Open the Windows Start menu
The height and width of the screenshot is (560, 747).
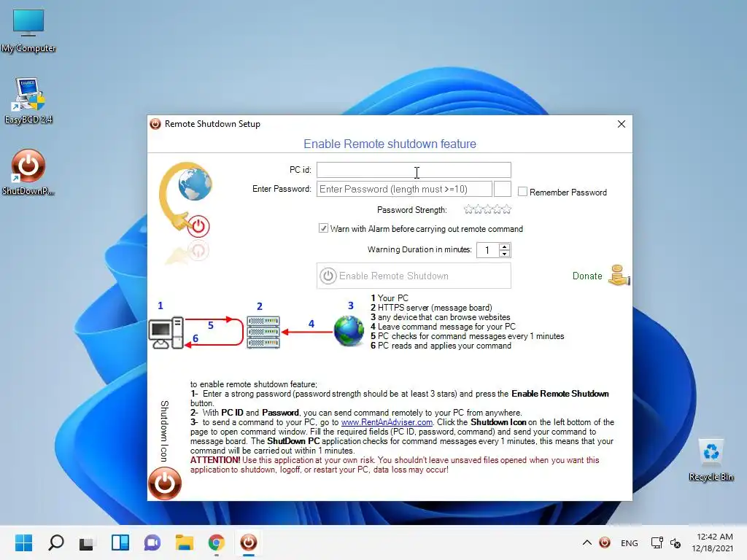coord(23,542)
